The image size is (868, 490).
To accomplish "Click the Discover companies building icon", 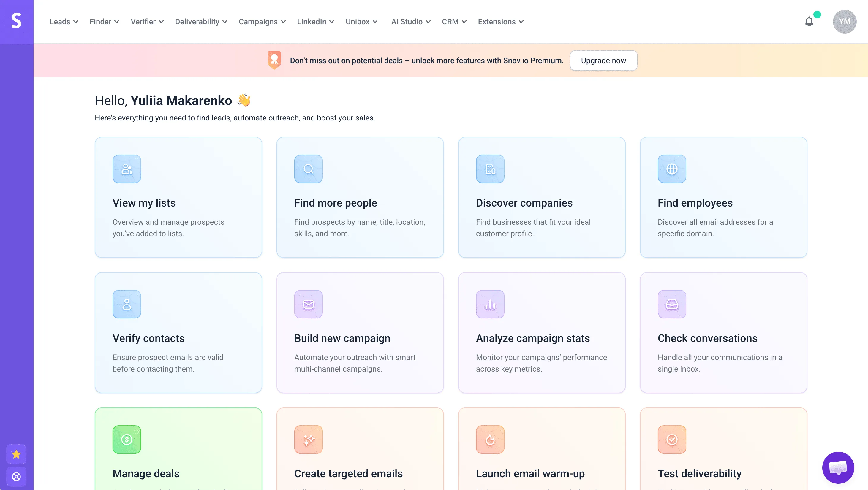I will pos(490,169).
